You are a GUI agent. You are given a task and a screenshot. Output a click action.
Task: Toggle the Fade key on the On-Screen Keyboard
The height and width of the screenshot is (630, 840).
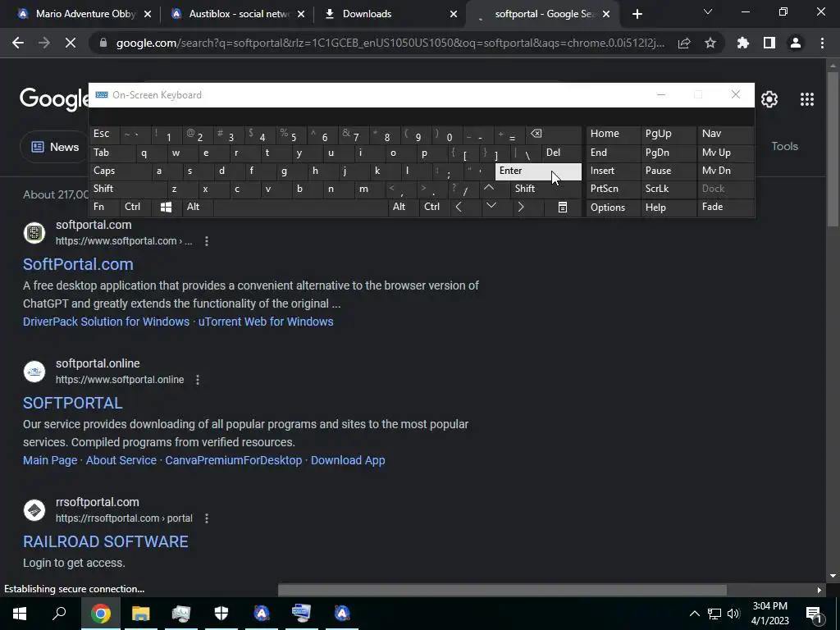(726, 208)
